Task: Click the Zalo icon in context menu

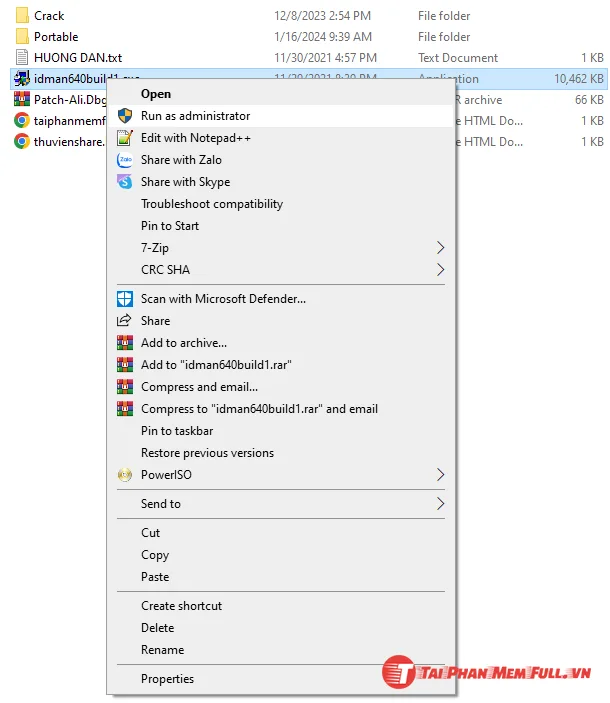Action: click(125, 160)
